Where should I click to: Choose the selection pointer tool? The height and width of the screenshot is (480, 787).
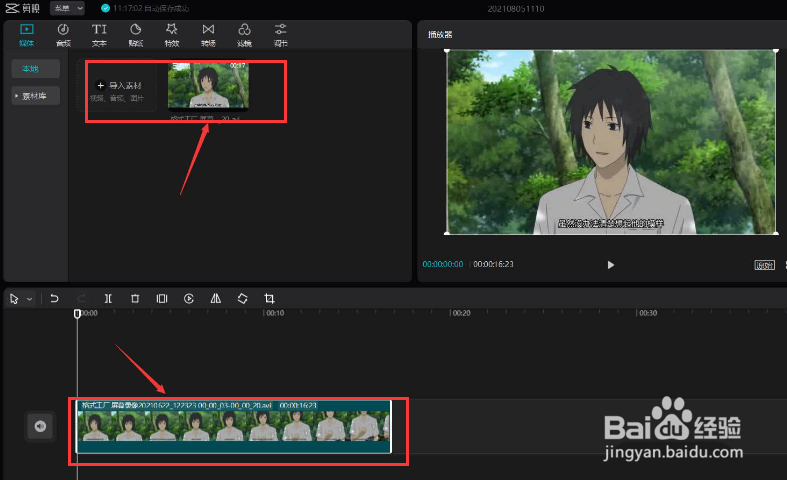click(14, 299)
